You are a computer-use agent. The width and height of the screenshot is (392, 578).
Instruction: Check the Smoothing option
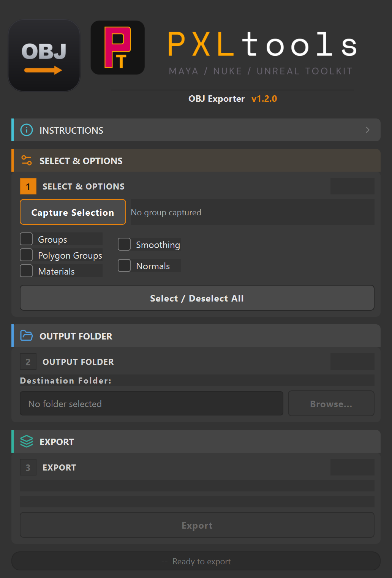pos(124,244)
